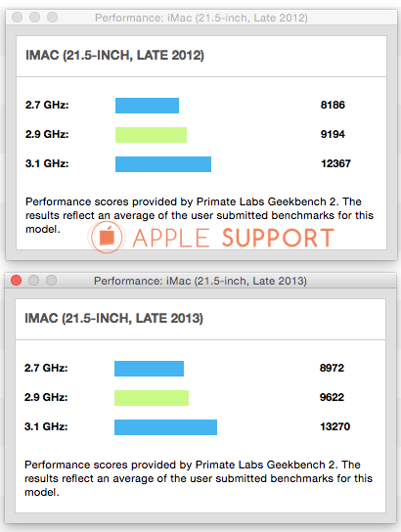
Task: Select the Late 2013 window title bar
Action: pyautogui.click(x=200, y=281)
